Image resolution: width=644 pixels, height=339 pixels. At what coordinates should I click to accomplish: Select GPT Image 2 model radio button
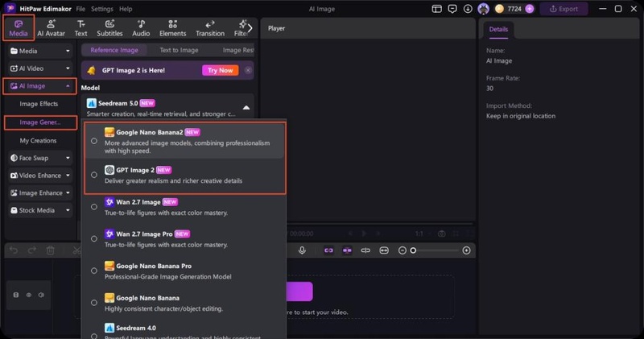(94, 175)
